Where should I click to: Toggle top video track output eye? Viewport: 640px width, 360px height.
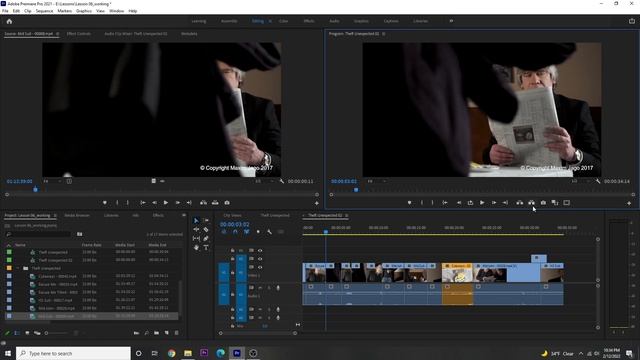point(260,250)
